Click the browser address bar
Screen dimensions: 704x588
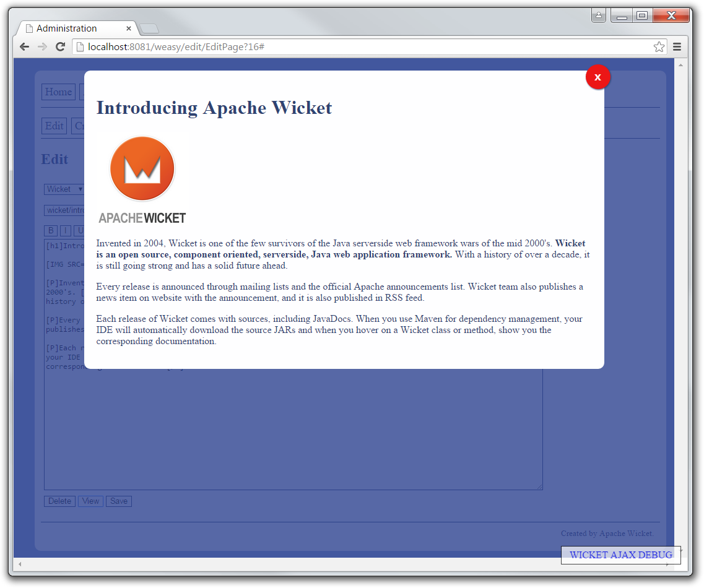point(368,46)
